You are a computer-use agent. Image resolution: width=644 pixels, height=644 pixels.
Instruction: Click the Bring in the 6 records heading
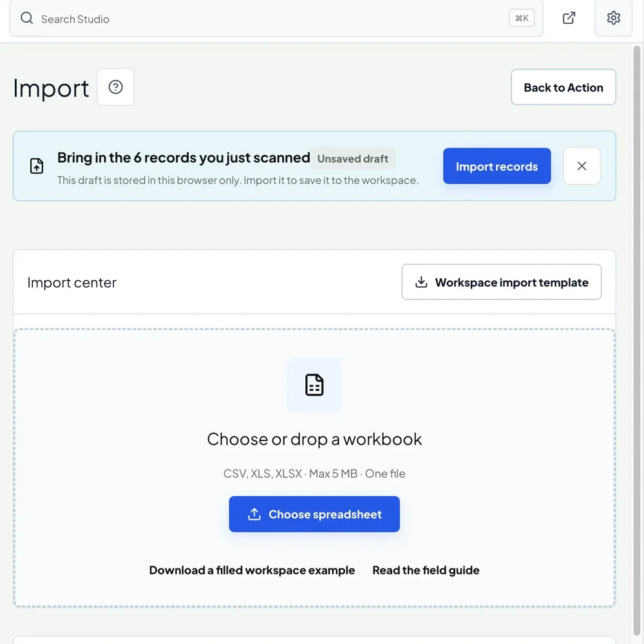pos(184,158)
